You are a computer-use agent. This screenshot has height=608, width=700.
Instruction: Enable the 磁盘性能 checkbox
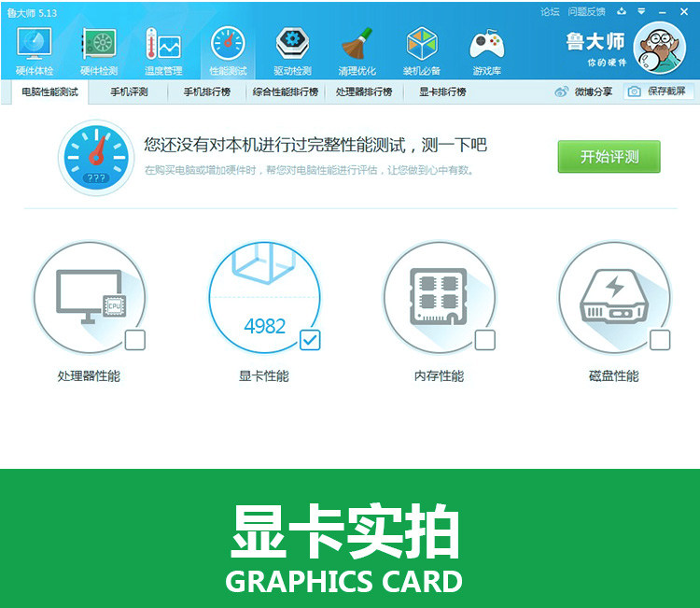pos(660,340)
